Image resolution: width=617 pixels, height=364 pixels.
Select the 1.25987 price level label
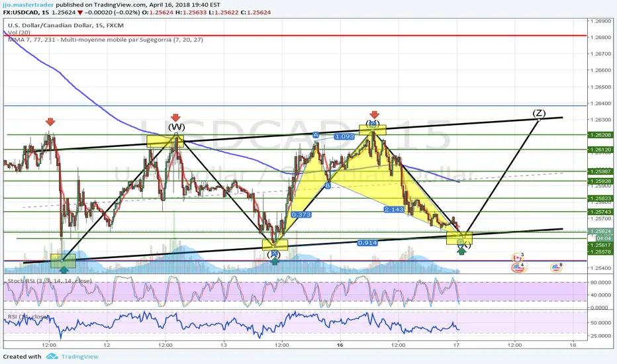point(600,171)
